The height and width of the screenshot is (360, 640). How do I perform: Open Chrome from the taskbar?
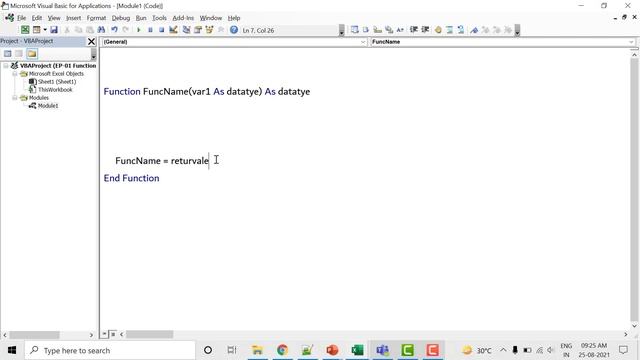pos(282,350)
